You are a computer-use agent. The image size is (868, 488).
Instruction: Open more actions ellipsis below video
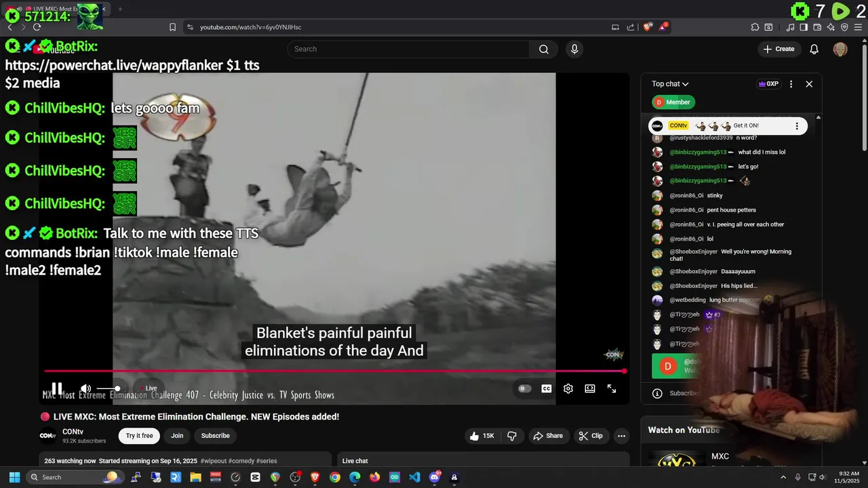[621, 436]
